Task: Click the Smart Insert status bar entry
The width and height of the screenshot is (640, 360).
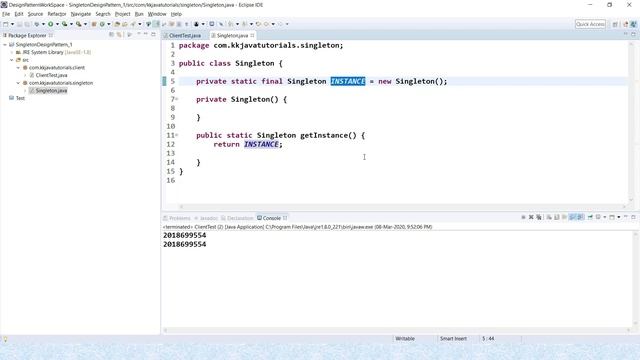Action: [x=453, y=338]
